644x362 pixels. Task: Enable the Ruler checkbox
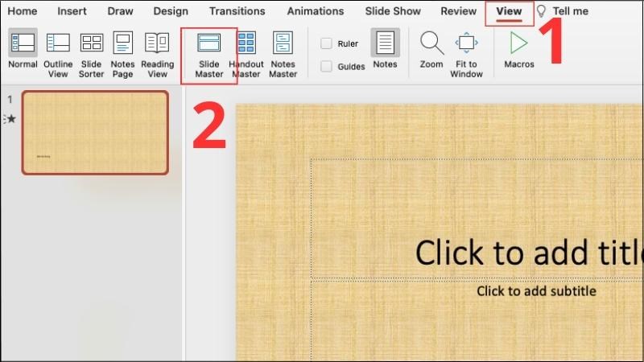(x=326, y=43)
